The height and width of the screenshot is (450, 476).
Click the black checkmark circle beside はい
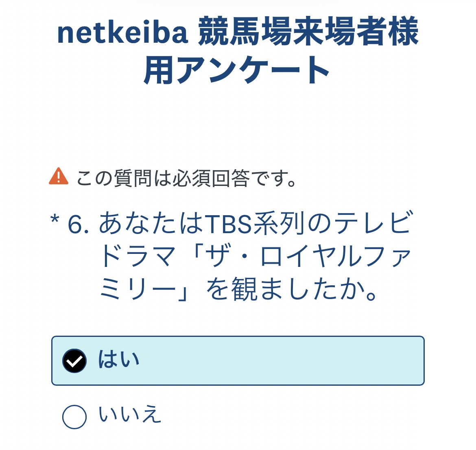click(74, 361)
